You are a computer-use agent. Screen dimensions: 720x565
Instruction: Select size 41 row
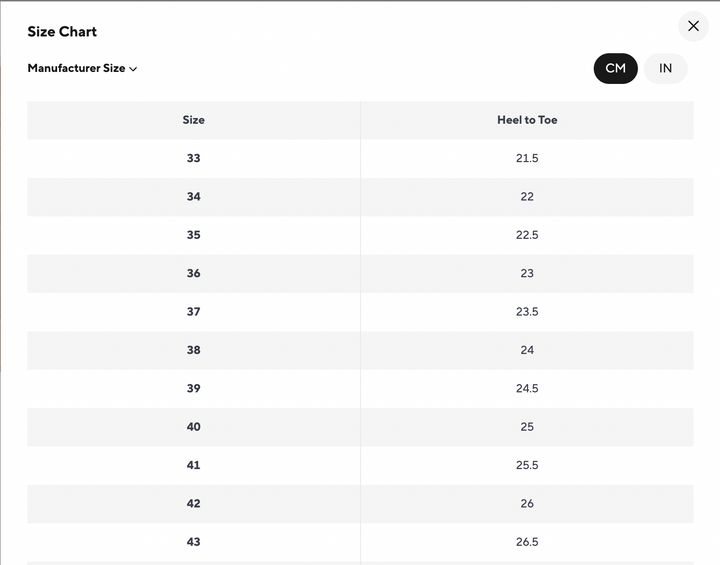click(x=193, y=465)
